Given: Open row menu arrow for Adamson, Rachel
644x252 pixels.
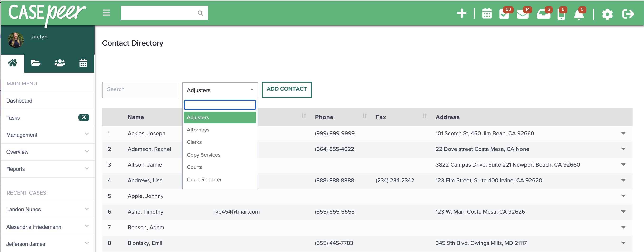Looking at the screenshot, I should [623, 149].
